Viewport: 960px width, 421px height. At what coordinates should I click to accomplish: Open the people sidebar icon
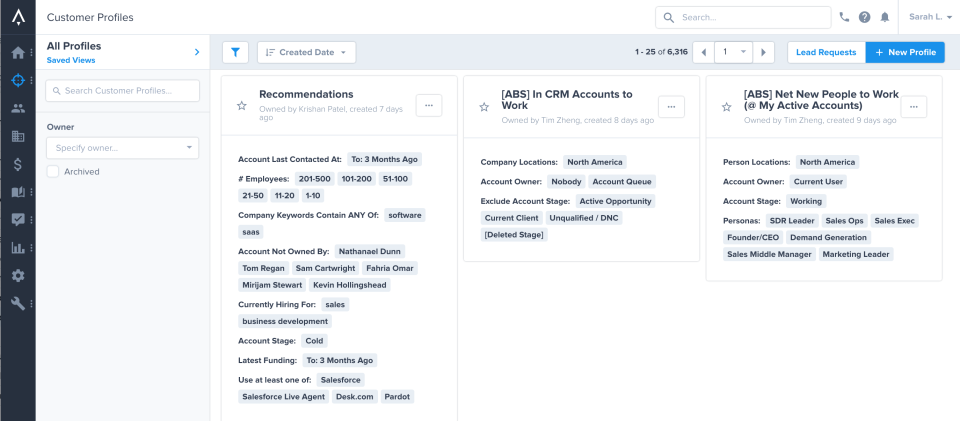[x=18, y=108]
